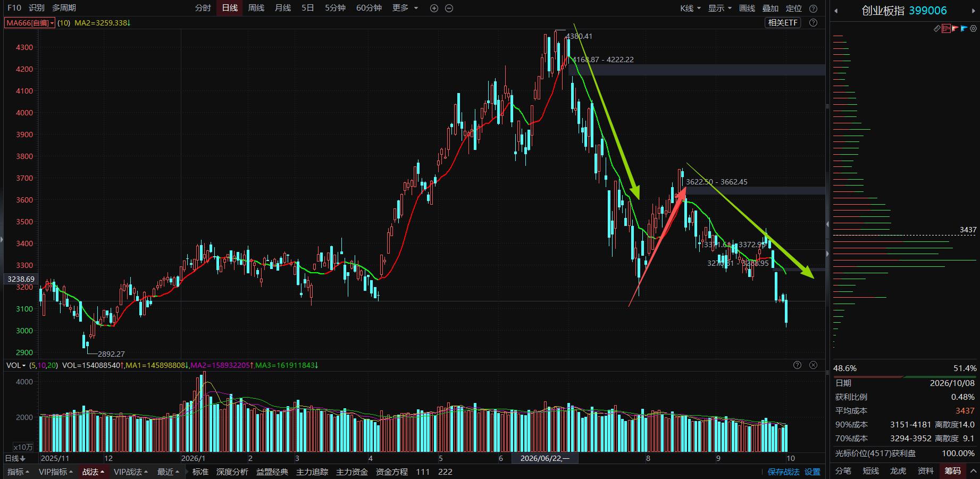The width and height of the screenshot is (980, 479).
Task: Select the ruler measure icon in chip panel
Action: coord(937,29)
